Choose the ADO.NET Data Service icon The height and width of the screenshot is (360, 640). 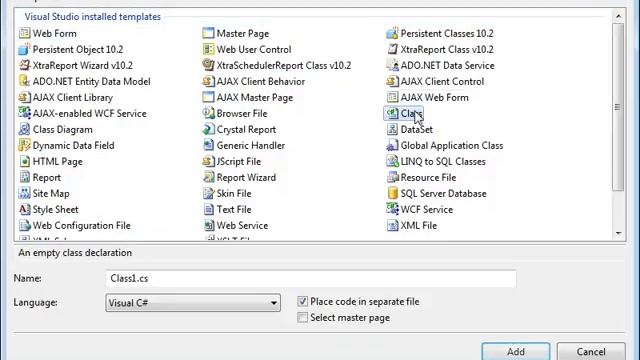tap(392, 65)
